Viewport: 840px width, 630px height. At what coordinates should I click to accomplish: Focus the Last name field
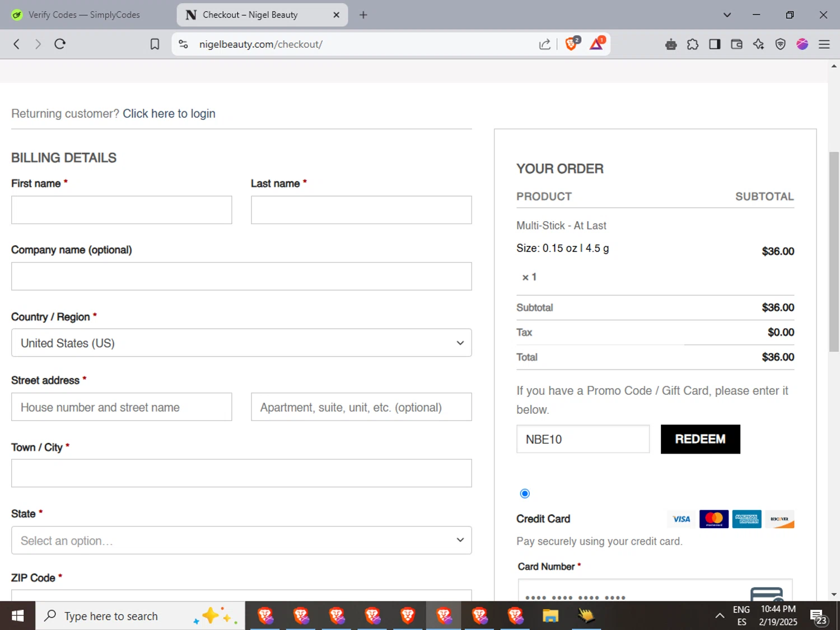tap(361, 210)
